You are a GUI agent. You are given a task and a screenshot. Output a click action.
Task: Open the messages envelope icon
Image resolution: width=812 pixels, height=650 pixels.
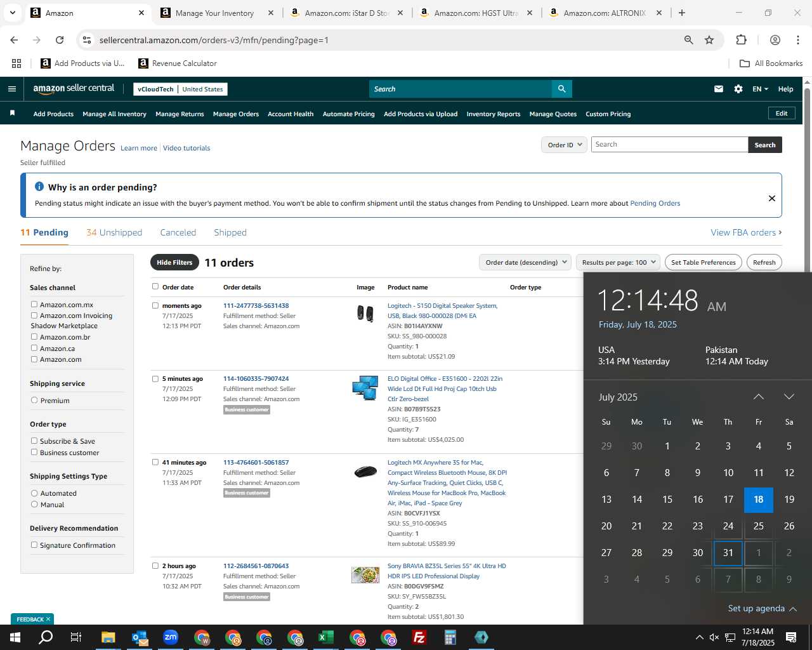[719, 89]
